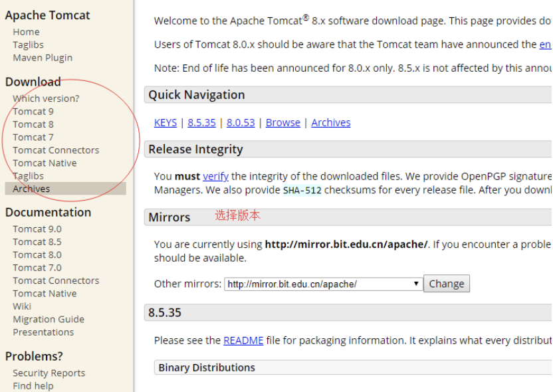
Task: Open Archives link in Quick Navigation
Action: pyautogui.click(x=331, y=123)
